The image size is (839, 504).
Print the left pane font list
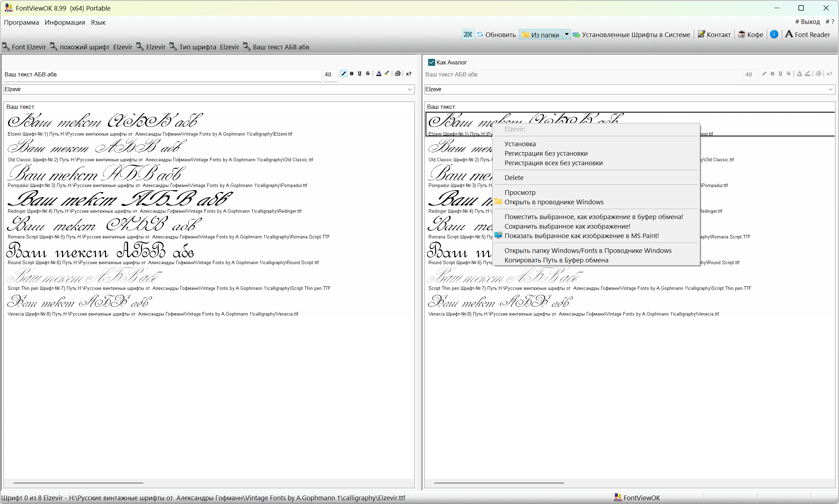pyautogui.click(x=398, y=74)
